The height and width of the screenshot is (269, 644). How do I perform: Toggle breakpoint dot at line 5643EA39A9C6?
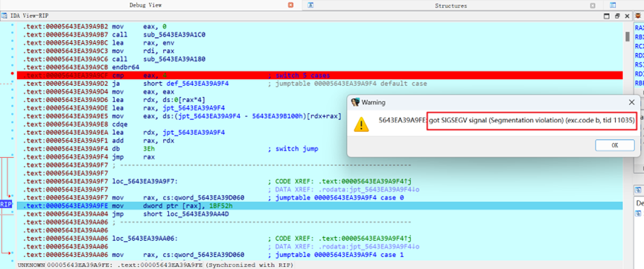tap(12, 58)
